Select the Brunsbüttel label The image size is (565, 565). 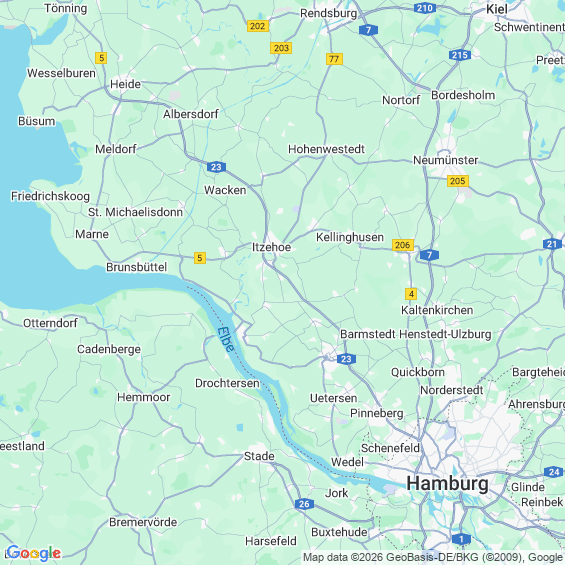point(136,267)
